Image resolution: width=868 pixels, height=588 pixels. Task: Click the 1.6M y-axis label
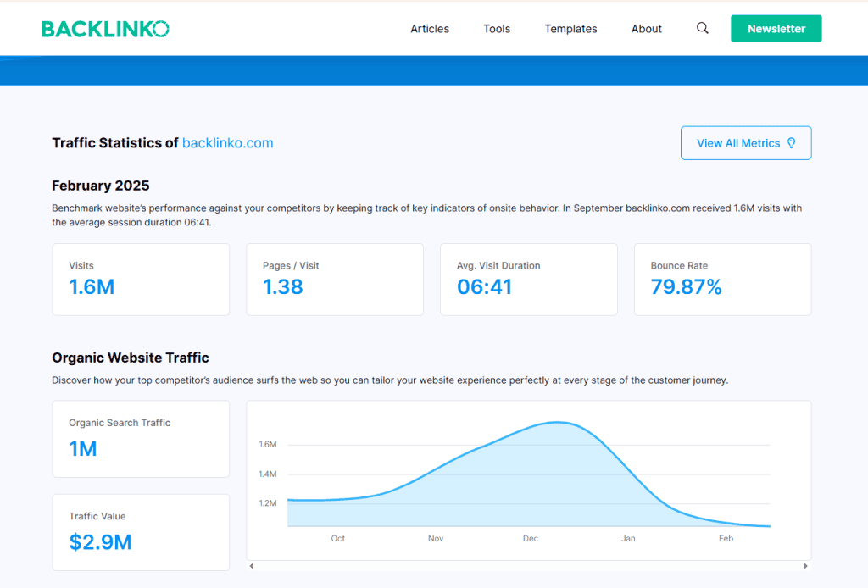coord(267,444)
